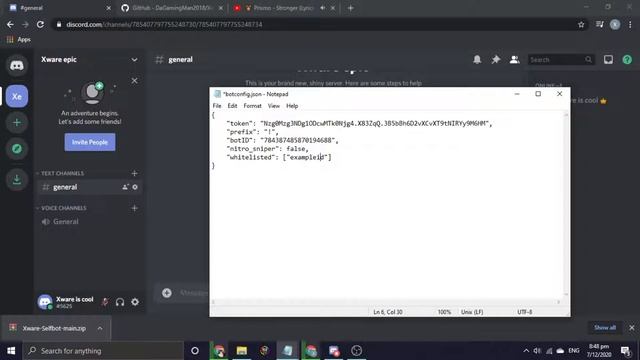Edit general channel gear icon
The width and height of the screenshot is (640, 360).
(135, 187)
